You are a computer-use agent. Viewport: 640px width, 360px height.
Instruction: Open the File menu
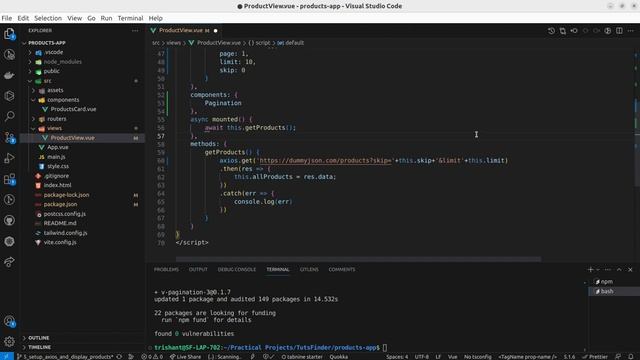[7, 18]
